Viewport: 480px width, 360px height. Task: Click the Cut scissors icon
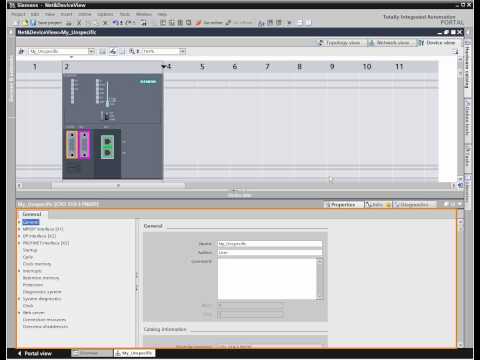click(79, 23)
